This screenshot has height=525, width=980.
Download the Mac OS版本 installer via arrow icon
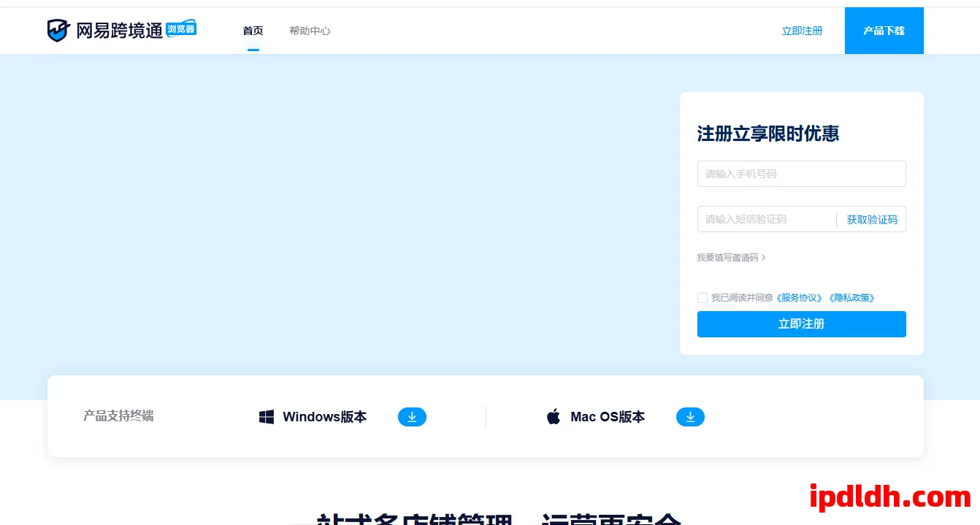pos(690,417)
